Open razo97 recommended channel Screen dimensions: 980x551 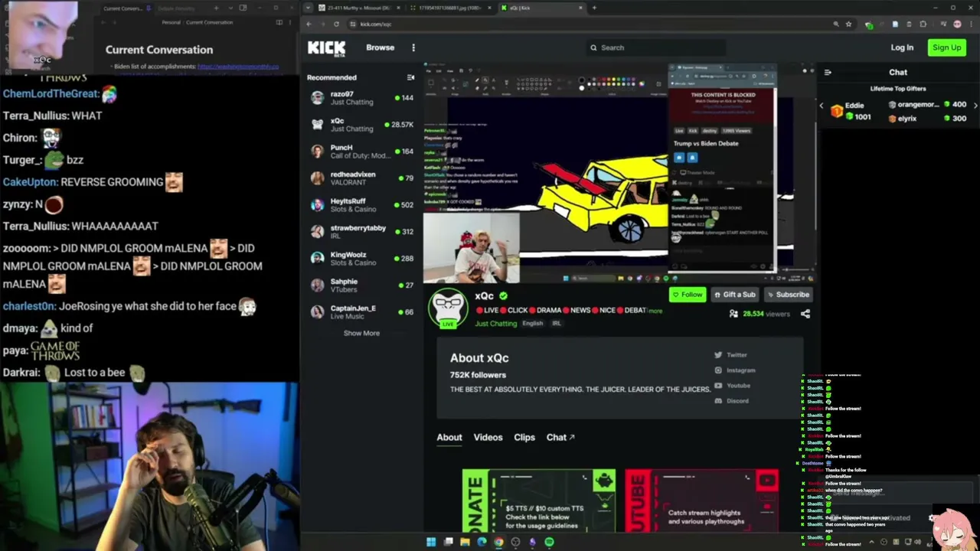[362, 98]
